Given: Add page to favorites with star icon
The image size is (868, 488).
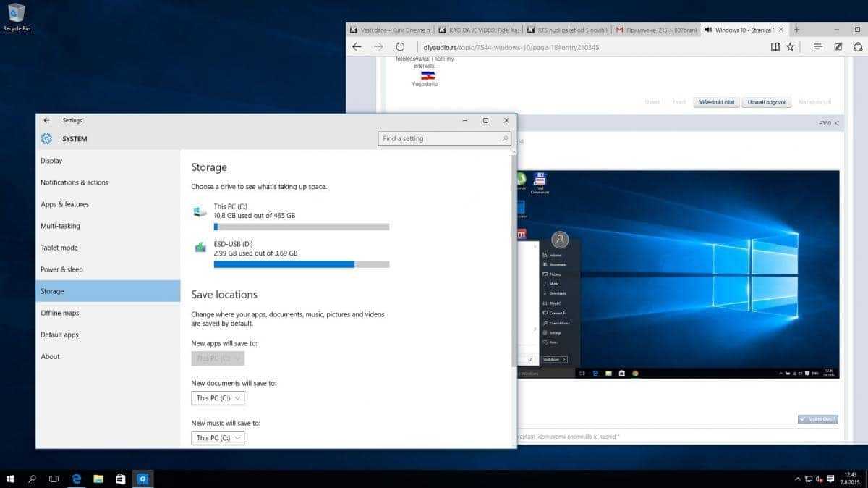Looking at the screenshot, I should coord(791,47).
